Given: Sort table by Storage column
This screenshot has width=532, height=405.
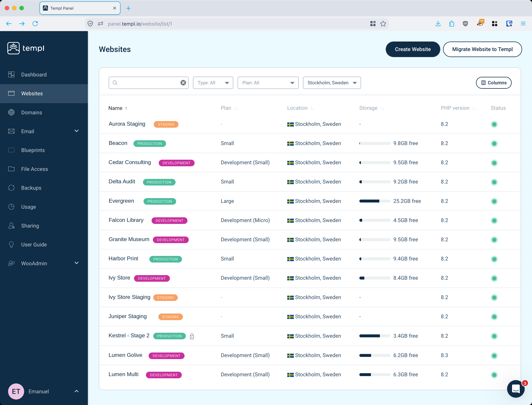Looking at the screenshot, I should (x=372, y=108).
